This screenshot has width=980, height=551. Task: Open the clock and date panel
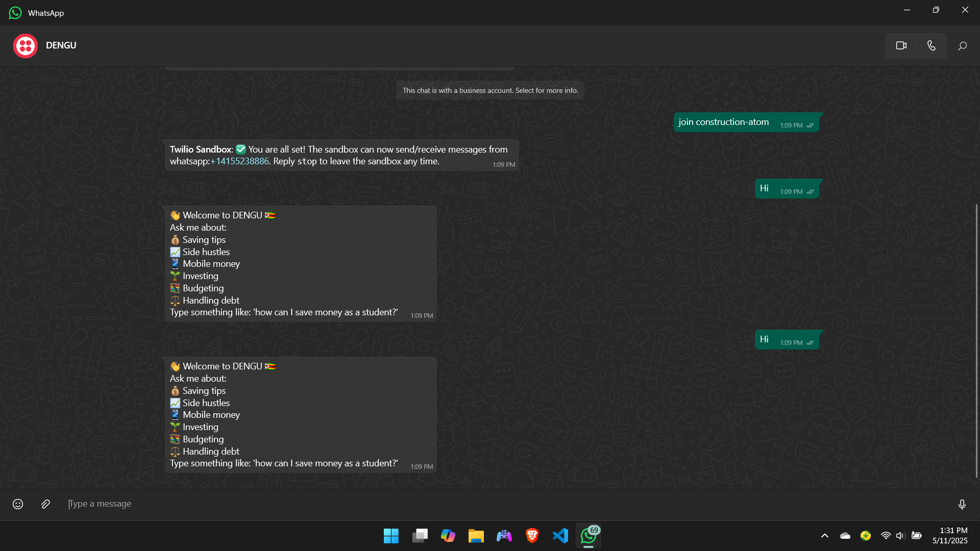tap(949, 536)
